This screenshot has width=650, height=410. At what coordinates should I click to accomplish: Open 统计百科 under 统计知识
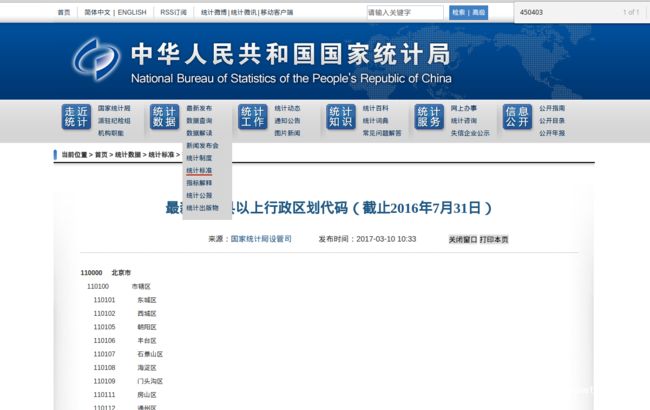(376, 108)
